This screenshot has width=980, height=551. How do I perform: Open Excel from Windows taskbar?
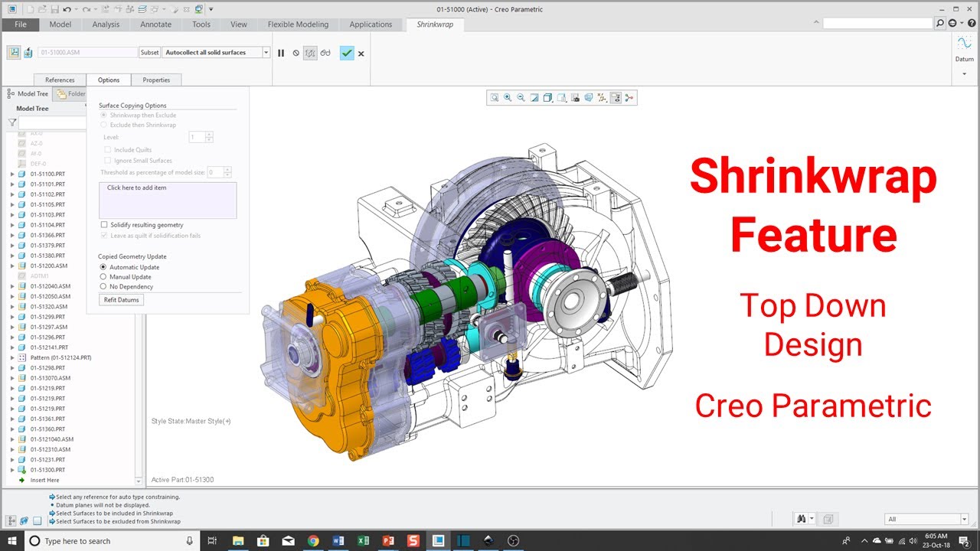[364, 541]
